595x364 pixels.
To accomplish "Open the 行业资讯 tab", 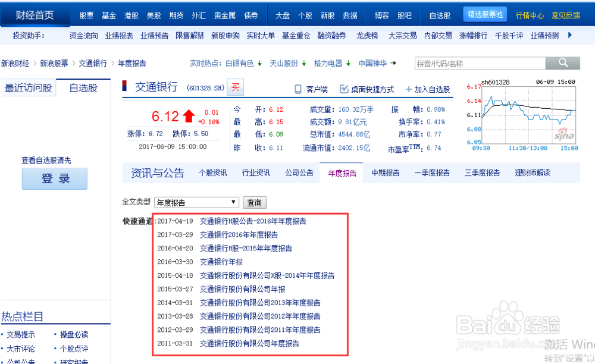I will 256,173.
